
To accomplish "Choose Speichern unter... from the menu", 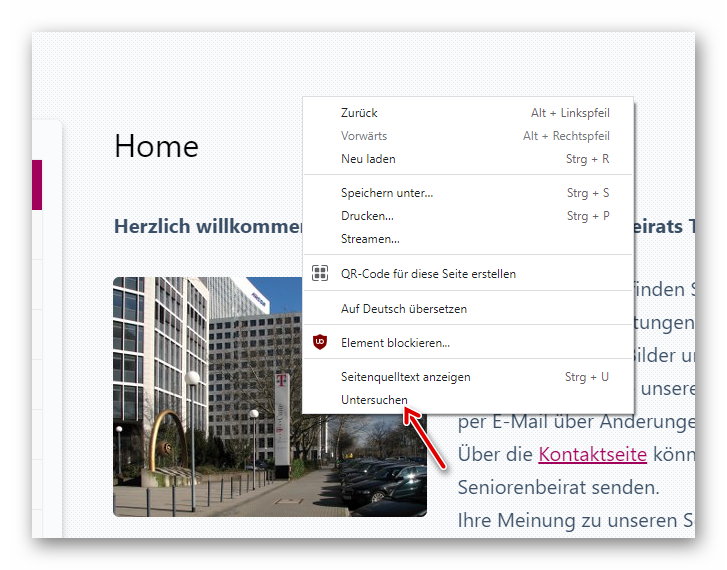I will [386, 193].
